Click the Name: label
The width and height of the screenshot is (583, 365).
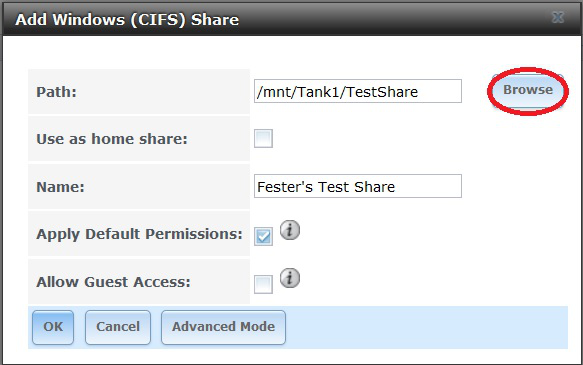pyautogui.click(x=60, y=187)
